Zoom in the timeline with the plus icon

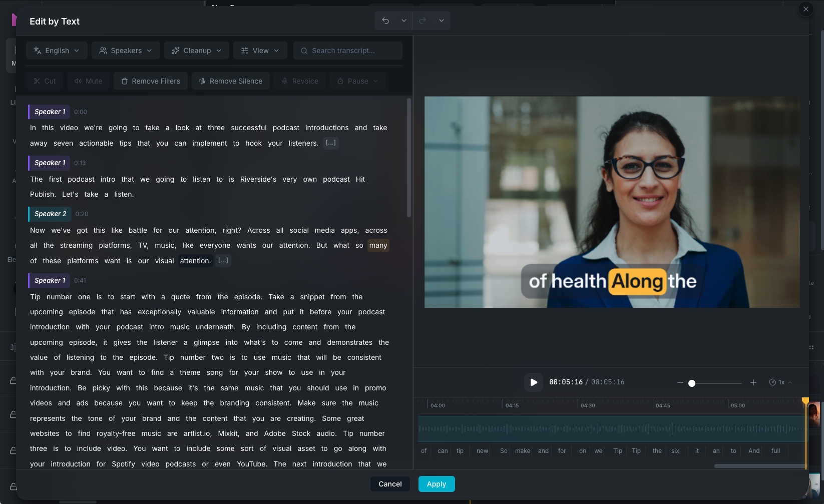[753, 382]
